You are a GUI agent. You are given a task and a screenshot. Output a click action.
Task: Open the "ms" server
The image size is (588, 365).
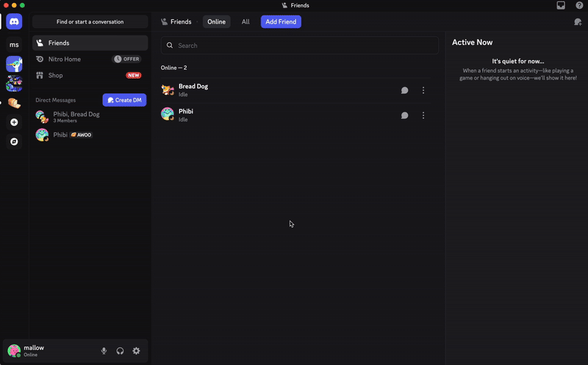(14, 45)
